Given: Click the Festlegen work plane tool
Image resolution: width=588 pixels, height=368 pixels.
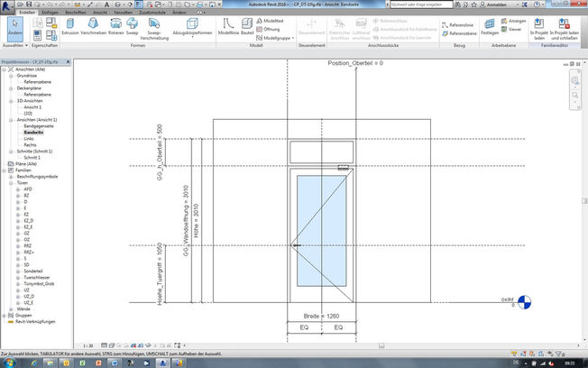Looking at the screenshot, I should pos(490,27).
